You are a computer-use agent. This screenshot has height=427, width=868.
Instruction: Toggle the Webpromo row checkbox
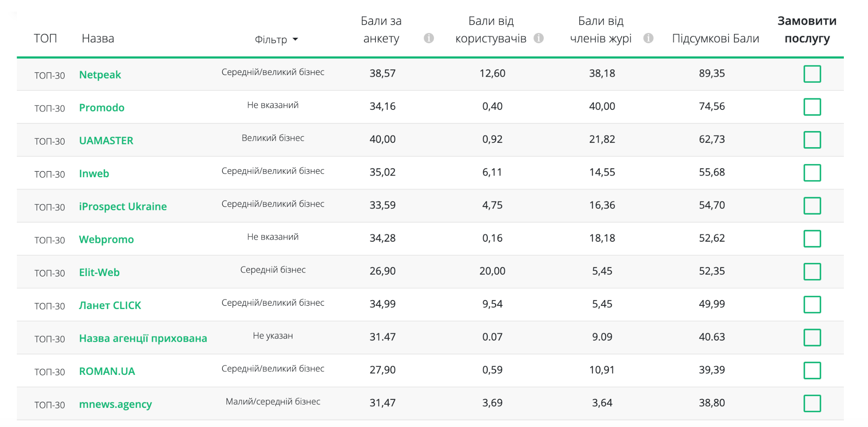(812, 239)
